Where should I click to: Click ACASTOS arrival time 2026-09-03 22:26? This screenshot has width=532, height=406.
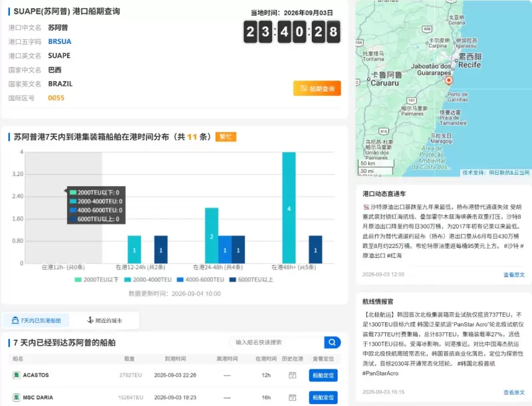point(175,375)
